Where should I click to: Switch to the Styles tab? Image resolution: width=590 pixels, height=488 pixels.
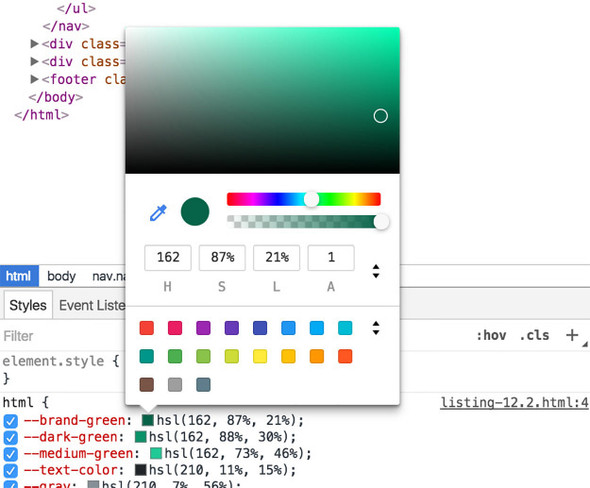pyautogui.click(x=28, y=305)
